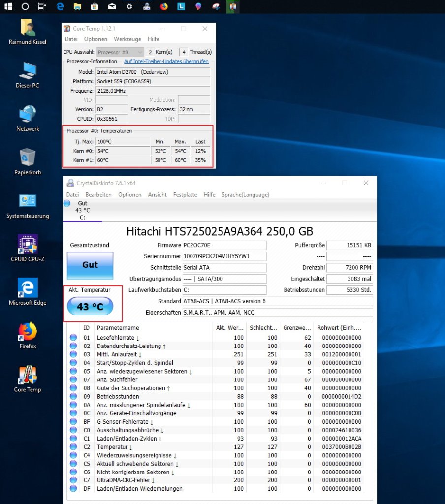Screen dimensions: 445x504
Task: Open the Sprache(Language) menu
Action: 245,195
